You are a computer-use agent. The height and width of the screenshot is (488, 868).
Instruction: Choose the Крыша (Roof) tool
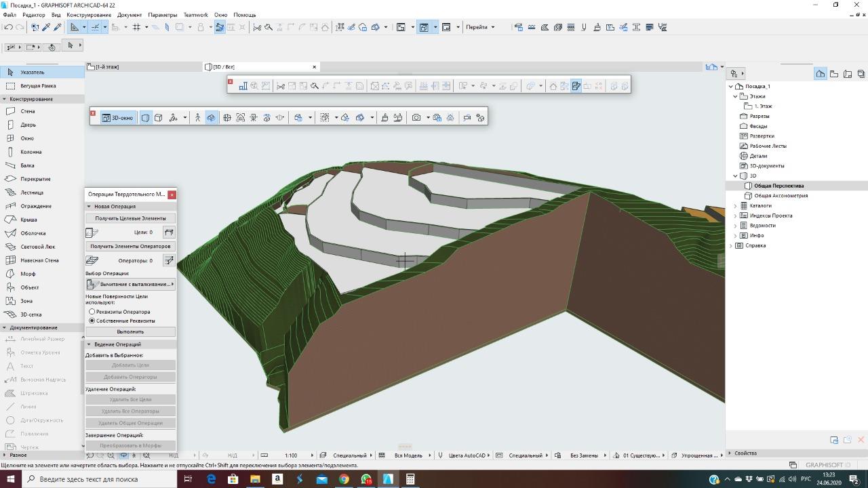pos(28,220)
